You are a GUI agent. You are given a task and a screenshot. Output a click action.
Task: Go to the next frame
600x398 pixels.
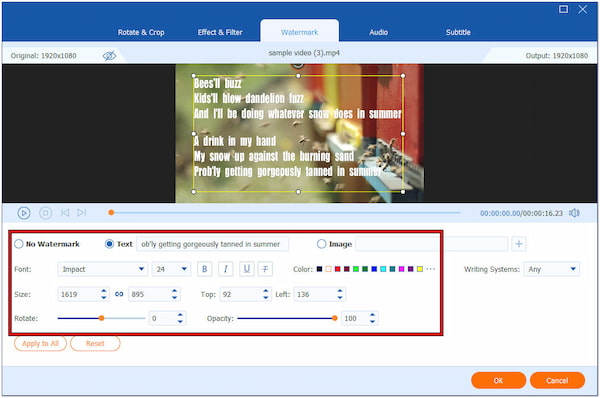pos(82,213)
